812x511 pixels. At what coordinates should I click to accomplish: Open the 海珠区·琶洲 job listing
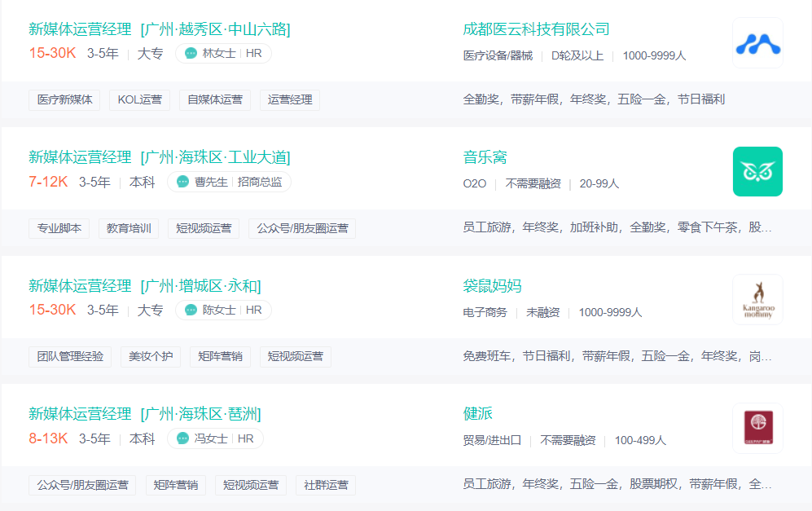[145, 414]
